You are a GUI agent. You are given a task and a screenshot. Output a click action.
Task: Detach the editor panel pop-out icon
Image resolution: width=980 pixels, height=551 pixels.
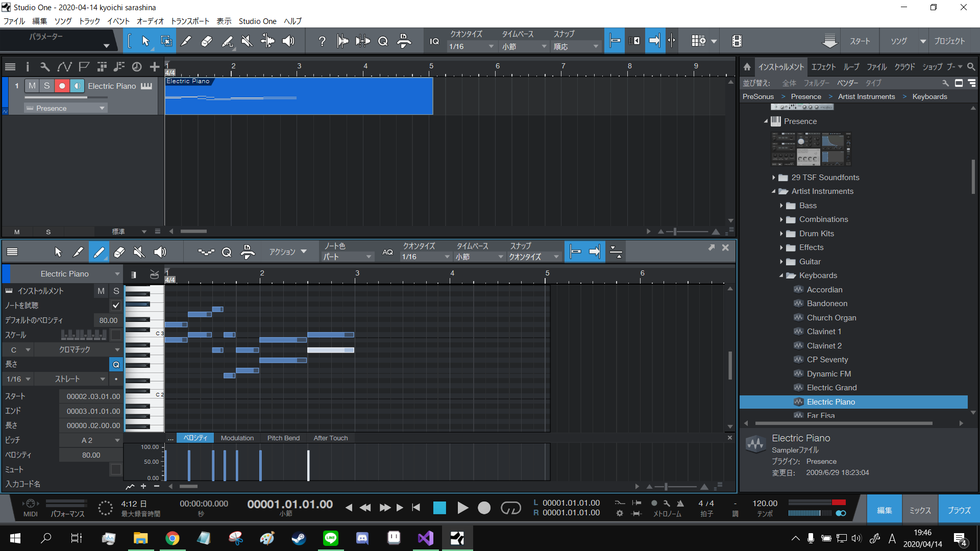pyautogui.click(x=711, y=247)
